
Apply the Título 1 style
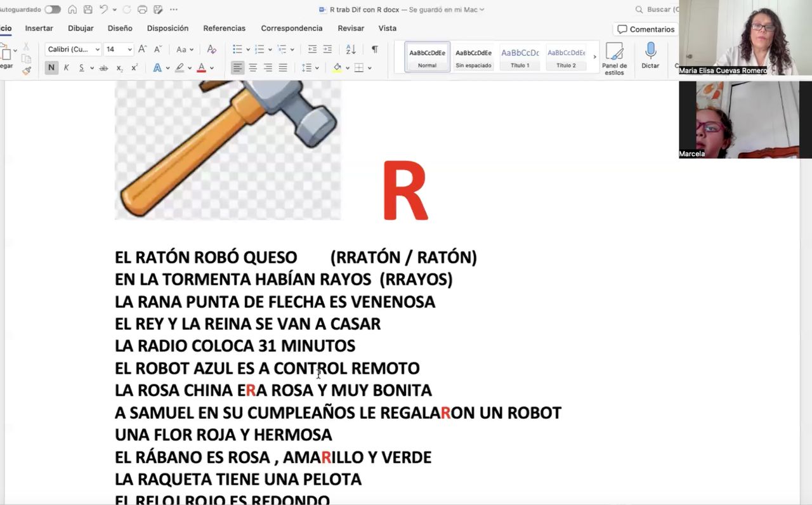520,57
